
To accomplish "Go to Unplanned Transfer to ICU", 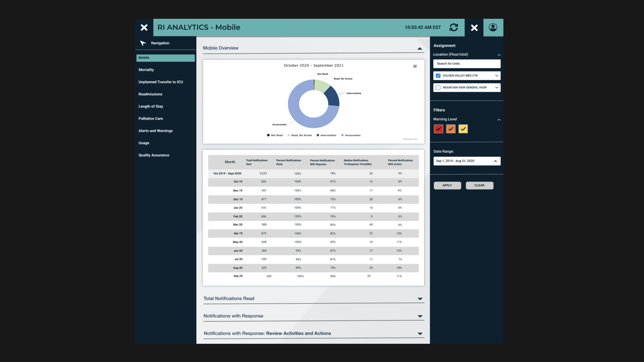I will tap(161, 82).
